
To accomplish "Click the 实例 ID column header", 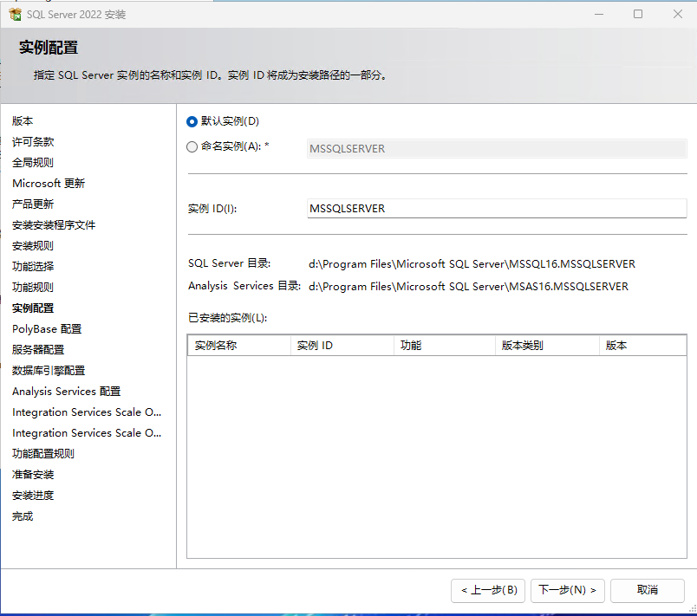I will 342,346.
